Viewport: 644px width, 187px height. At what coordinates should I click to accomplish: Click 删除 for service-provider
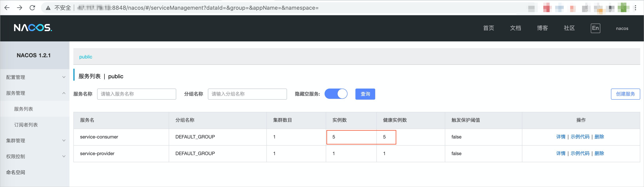[x=599, y=153]
